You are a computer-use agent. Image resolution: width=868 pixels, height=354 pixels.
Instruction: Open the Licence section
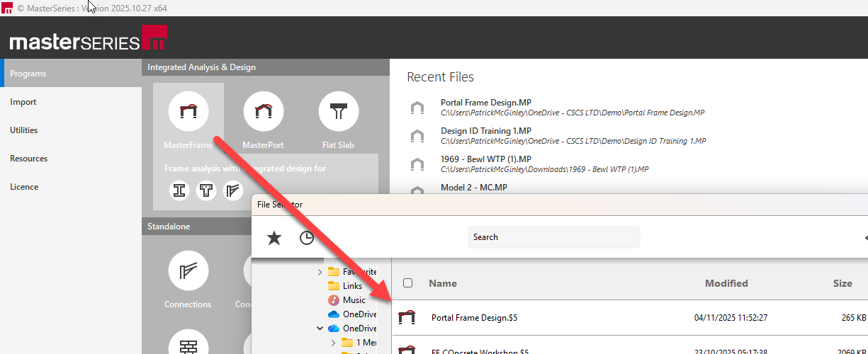(x=71, y=187)
